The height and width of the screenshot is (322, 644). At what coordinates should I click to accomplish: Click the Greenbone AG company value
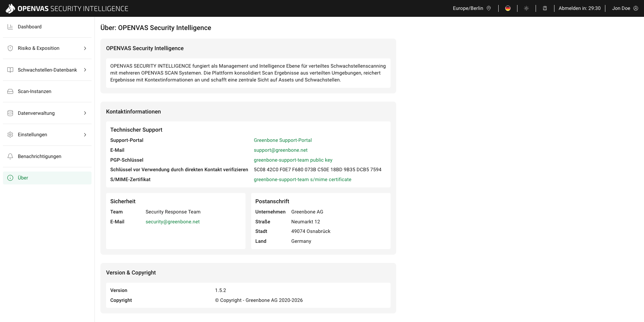click(x=307, y=212)
